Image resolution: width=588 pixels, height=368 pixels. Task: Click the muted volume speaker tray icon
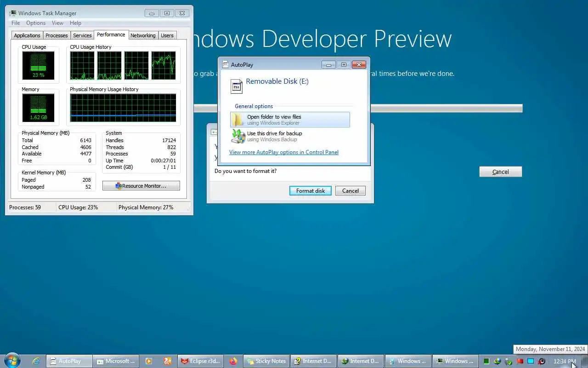click(542, 362)
